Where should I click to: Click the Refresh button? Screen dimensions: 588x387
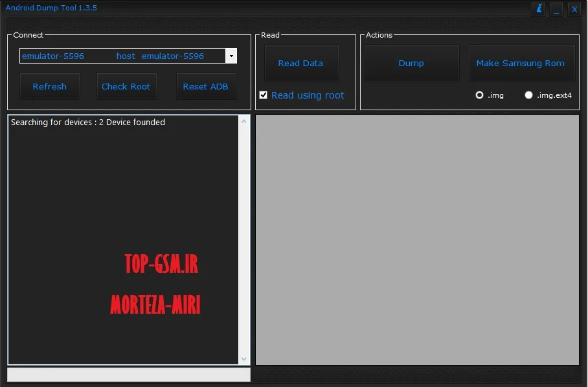49,86
